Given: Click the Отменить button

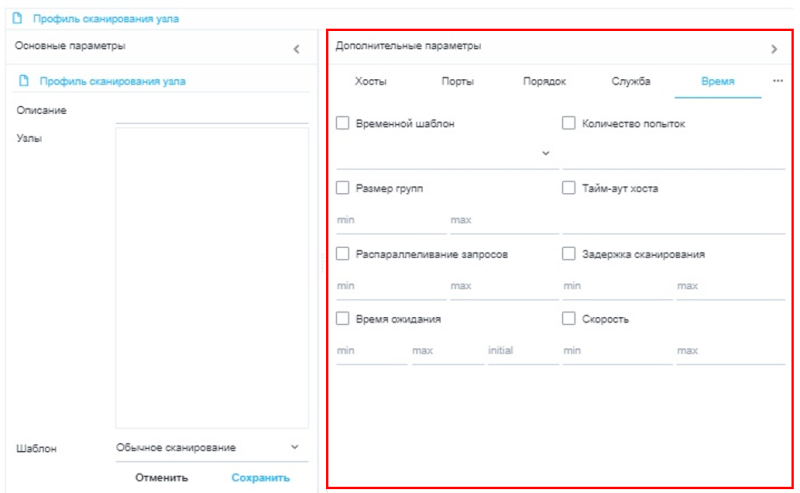Looking at the screenshot, I should pyautogui.click(x=162, y=477).
